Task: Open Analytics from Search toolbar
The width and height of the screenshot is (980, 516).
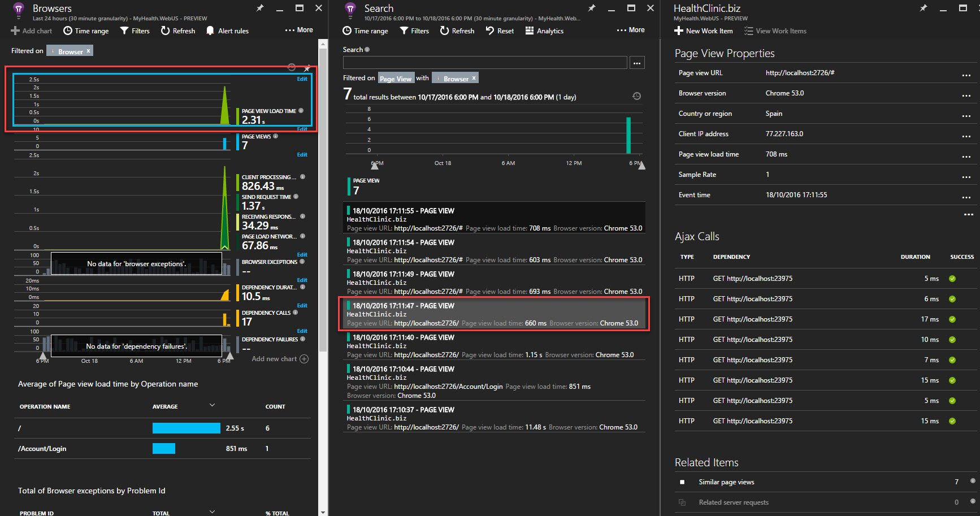Action: (x=544, y=31)
